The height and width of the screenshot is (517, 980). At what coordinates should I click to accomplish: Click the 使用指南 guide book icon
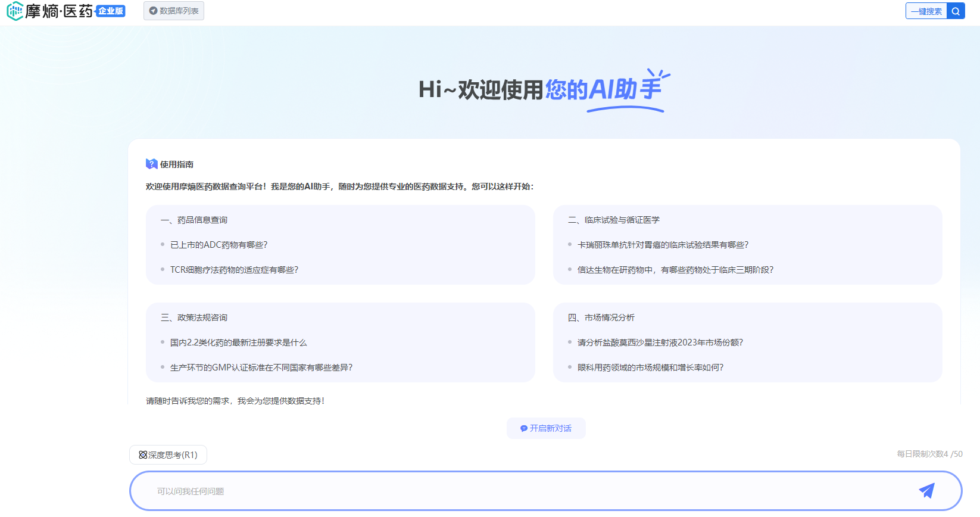151,164
